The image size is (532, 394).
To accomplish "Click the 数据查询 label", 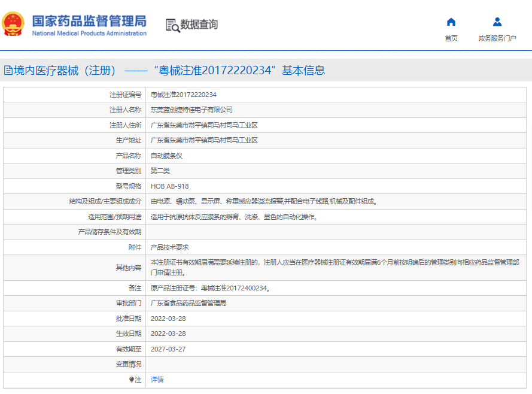I will pos(199,25).
